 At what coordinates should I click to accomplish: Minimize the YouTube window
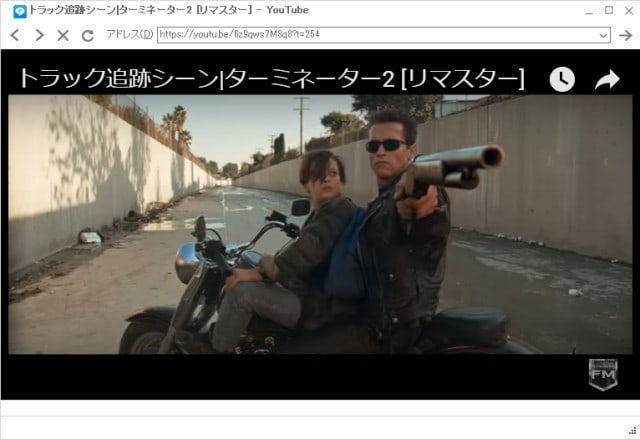click(589, 11)
